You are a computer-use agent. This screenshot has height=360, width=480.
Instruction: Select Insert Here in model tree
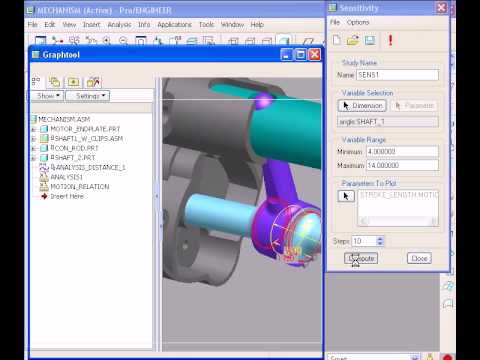click(x=67, y=196)
